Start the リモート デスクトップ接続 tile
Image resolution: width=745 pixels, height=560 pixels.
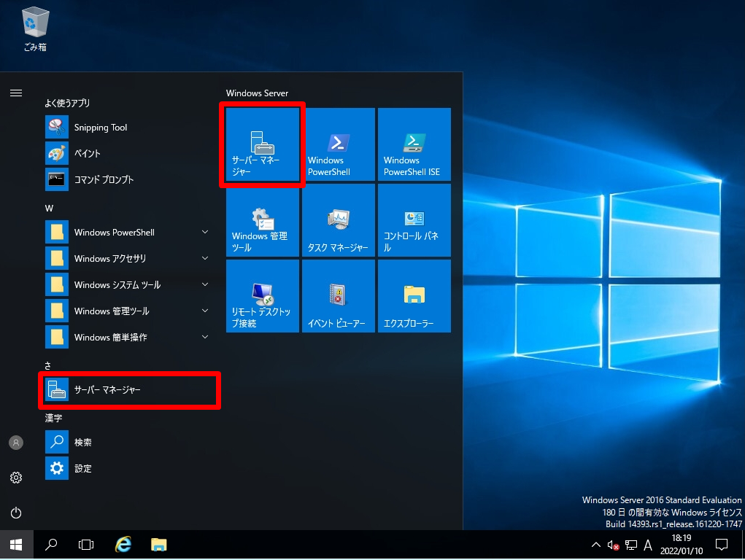262,296
